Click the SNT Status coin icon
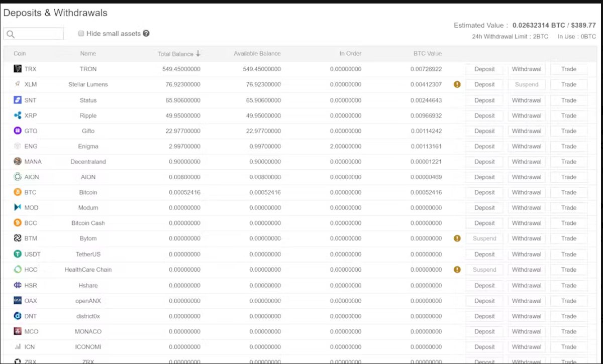This screenshot has height=364, width=603. click(x=18, y=100)
